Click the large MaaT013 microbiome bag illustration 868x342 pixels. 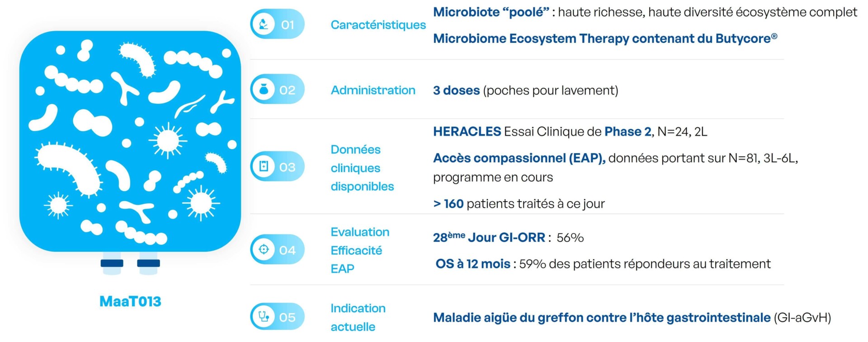click(x=130, y=141)
